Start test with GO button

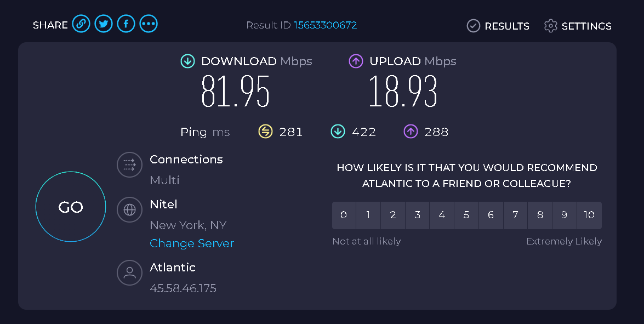tap(71, 207)
